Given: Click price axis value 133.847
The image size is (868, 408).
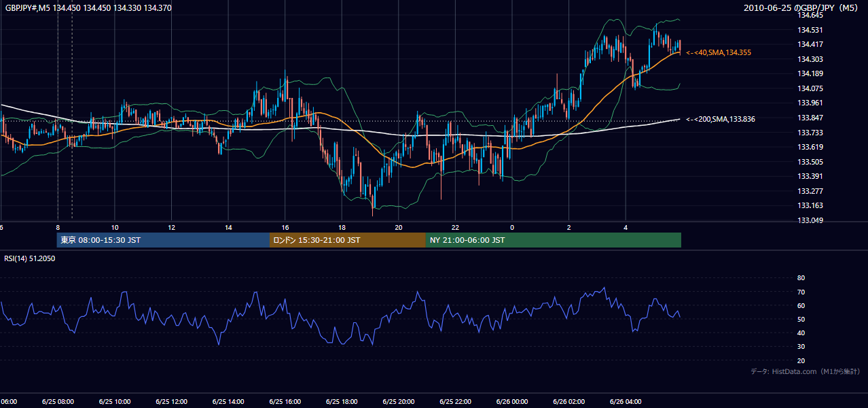Looking at the screenshot, I should pos(810,118).
